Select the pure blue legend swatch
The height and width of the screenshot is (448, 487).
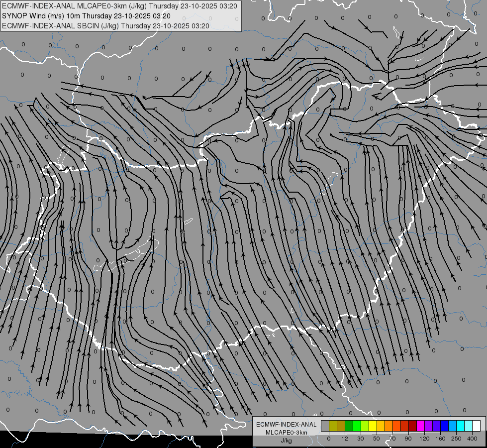click(x=444, y=426)
